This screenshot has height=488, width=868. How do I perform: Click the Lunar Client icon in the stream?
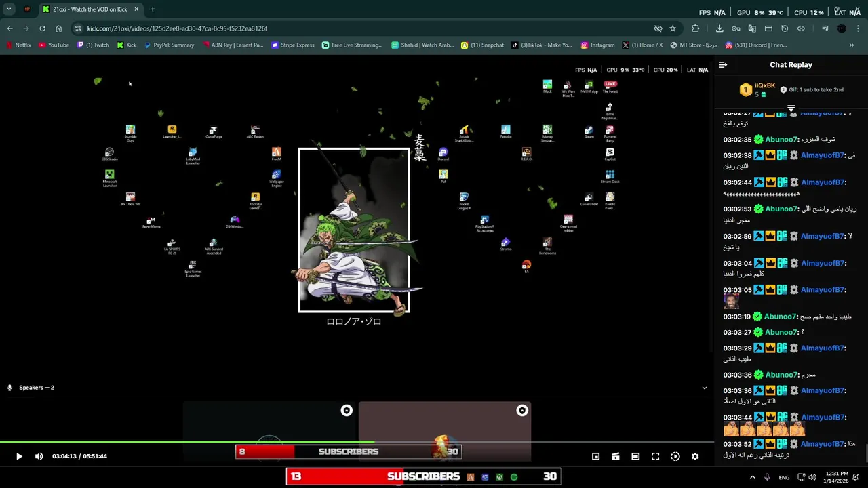tap(589, 200)
